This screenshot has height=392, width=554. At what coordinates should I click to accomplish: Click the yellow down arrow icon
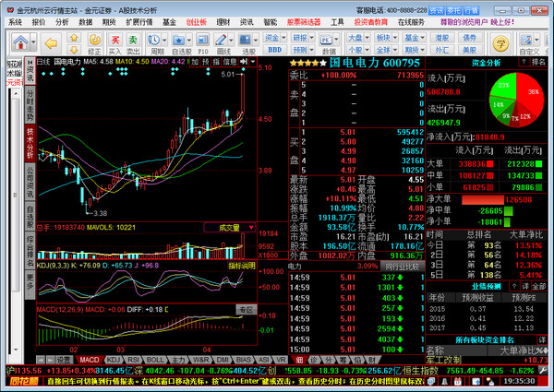click(x=74, y=49)
